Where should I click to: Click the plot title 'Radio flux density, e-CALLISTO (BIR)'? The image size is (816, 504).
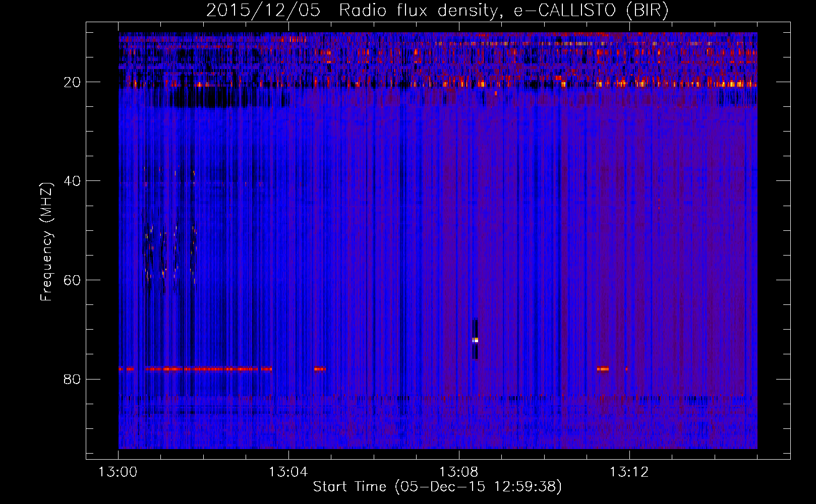click(x=503, y=11)
